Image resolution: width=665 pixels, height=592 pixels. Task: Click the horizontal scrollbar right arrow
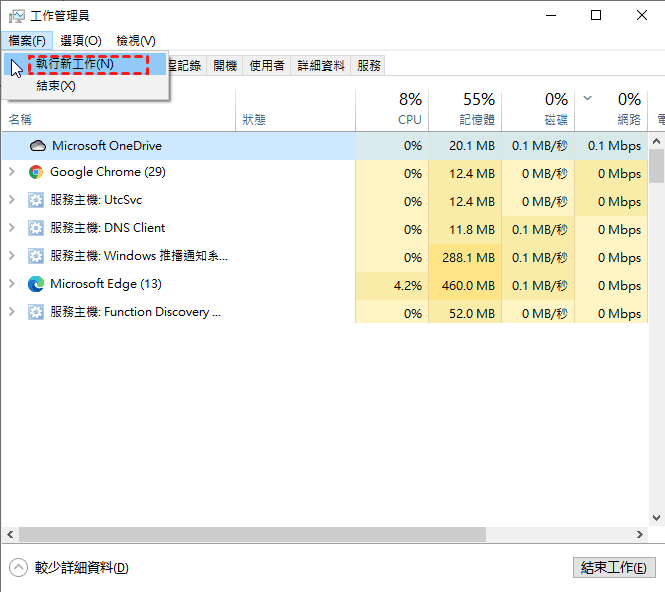(640, 534)
